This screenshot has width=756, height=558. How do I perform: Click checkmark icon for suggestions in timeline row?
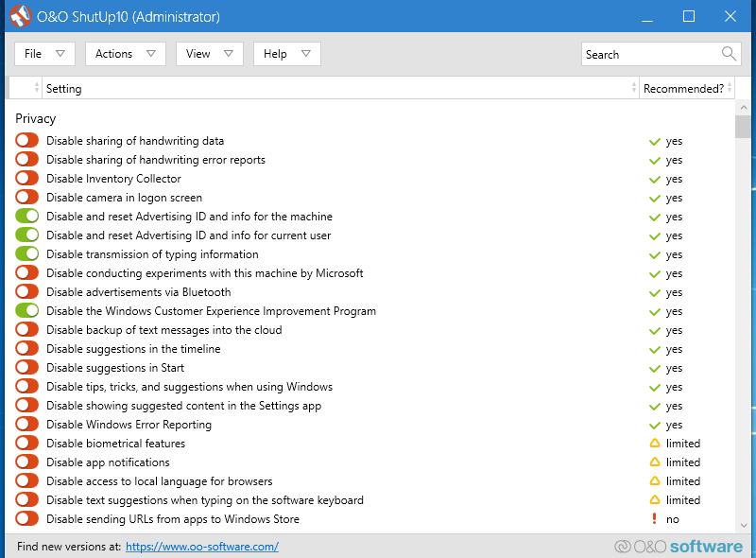(654, 350)
